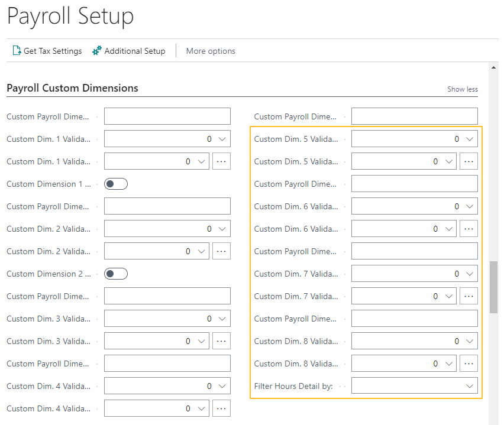504x425 pixels.
Task: Open the More options menu
Action: point(211,51)
